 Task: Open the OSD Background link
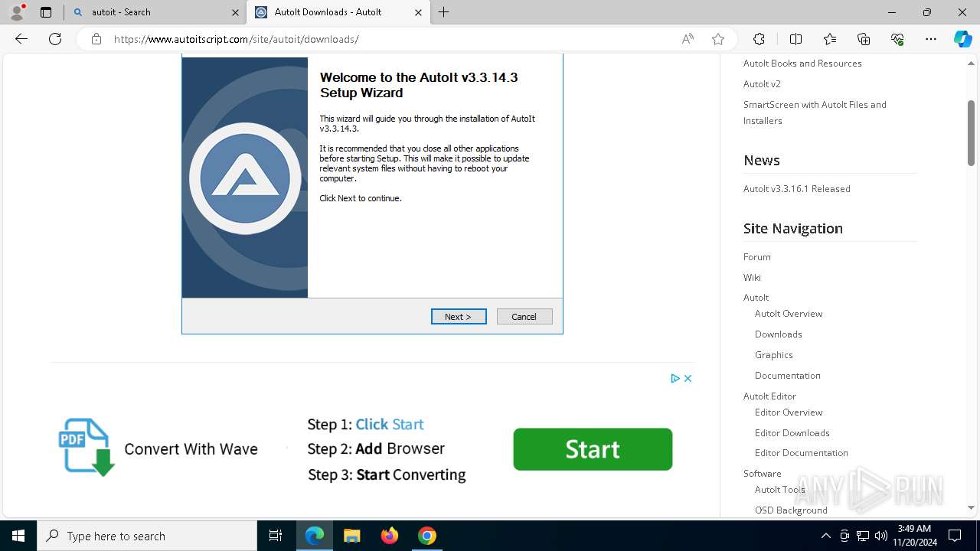791,510
